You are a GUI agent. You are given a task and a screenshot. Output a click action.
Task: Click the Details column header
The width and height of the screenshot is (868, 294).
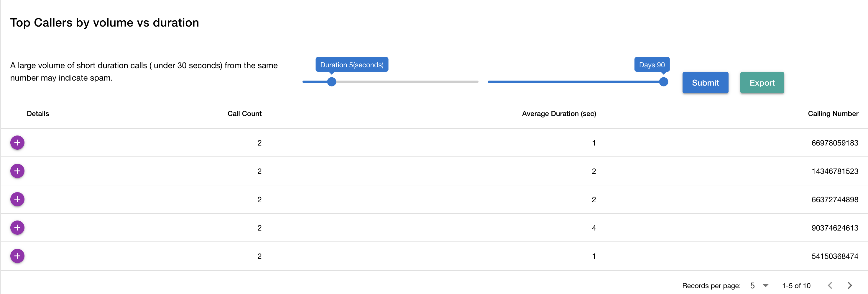(x=38, y=114)
